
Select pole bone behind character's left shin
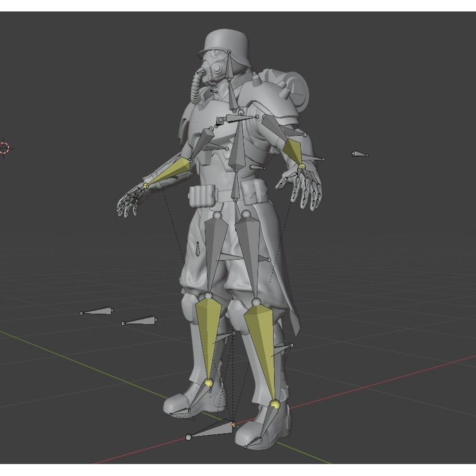[282, 350]
